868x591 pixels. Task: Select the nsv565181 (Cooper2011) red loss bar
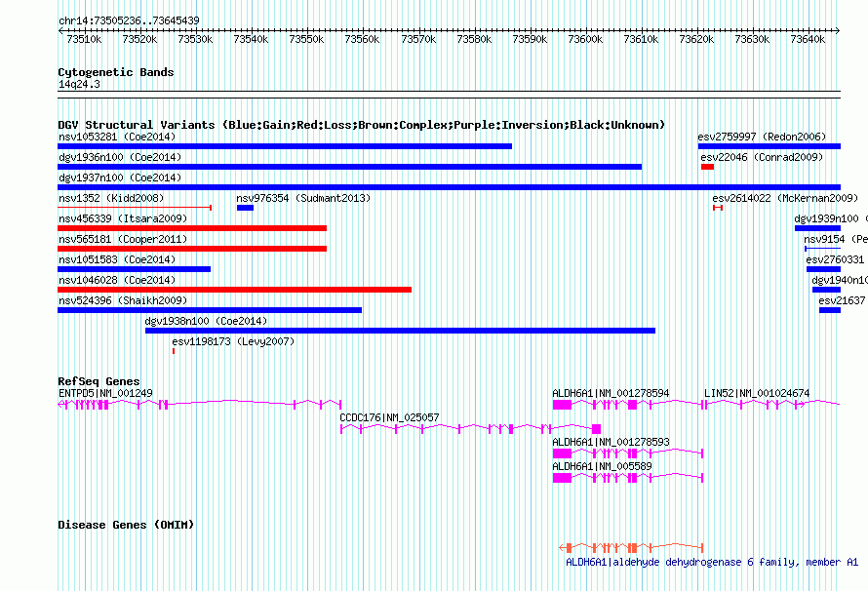(192, 249)
